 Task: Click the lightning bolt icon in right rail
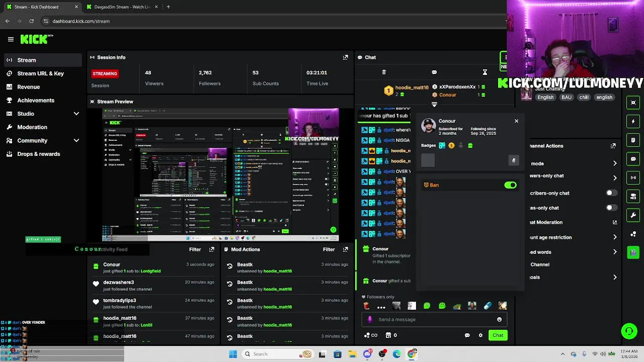click(633, 121)
